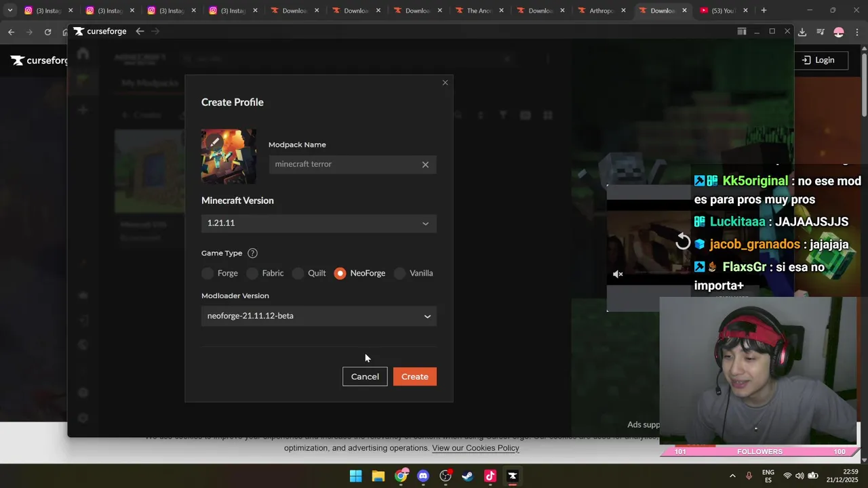Open the volume tray icon
This screenshot has width=868, height=488.
(800, 476)
